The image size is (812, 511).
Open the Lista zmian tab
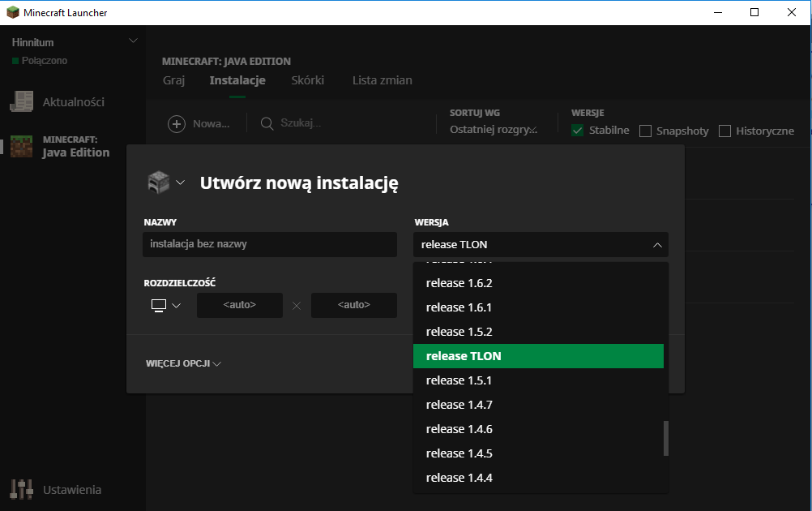pyautogui.click(x=382, y=80)
